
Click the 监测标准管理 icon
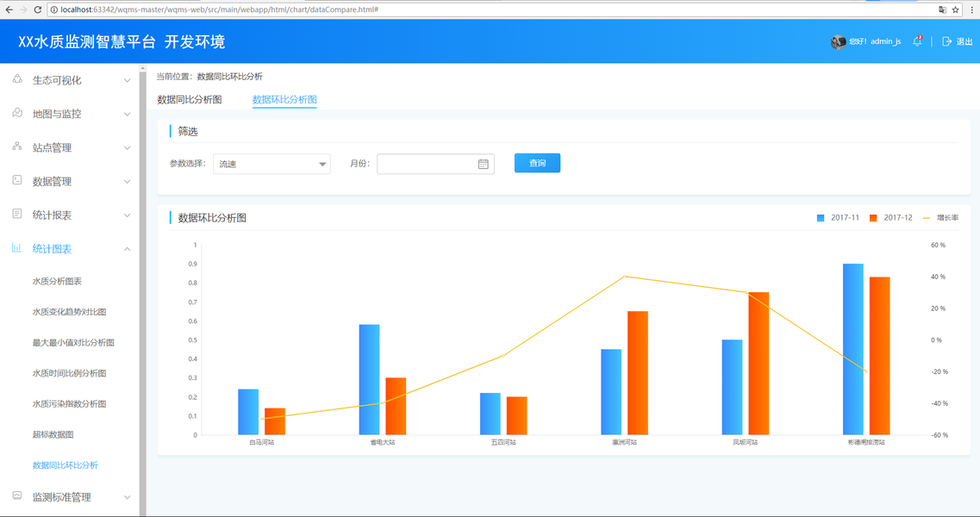click(x=17, y=496)
